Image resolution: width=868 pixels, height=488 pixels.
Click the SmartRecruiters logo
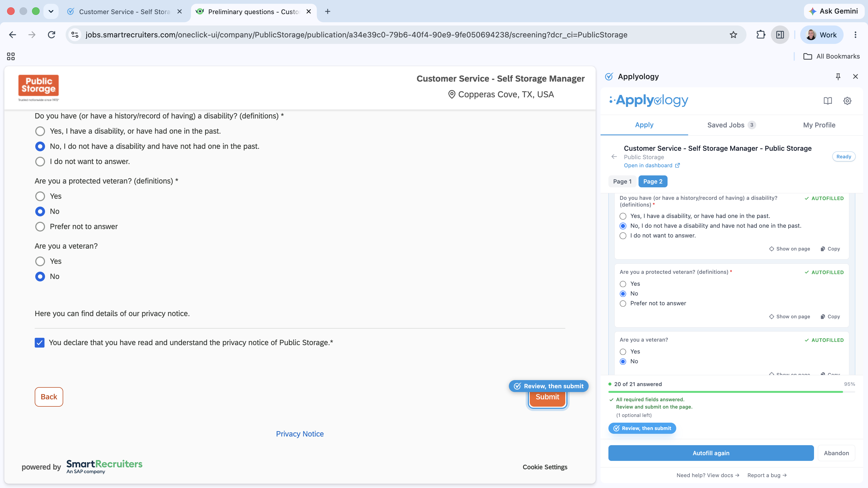(104, 466)
